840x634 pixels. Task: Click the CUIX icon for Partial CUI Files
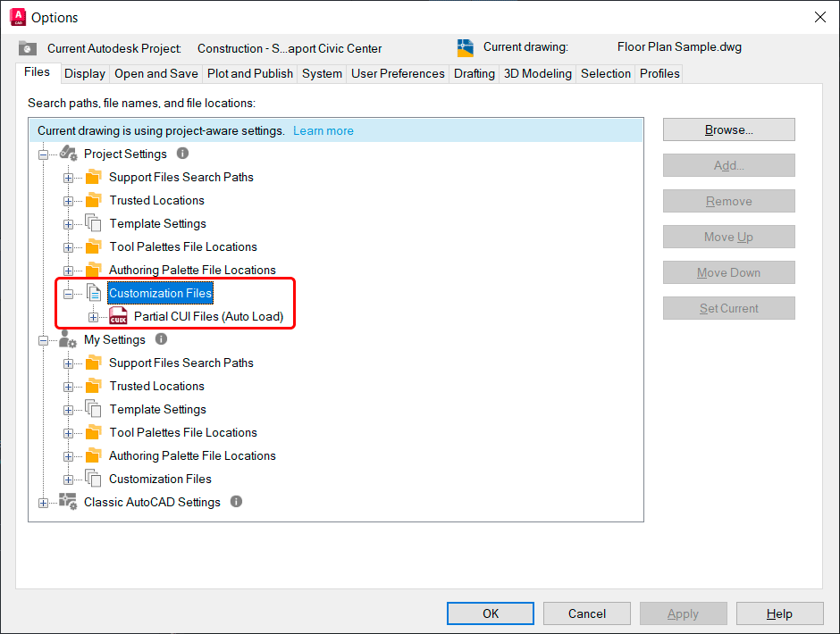118,316
